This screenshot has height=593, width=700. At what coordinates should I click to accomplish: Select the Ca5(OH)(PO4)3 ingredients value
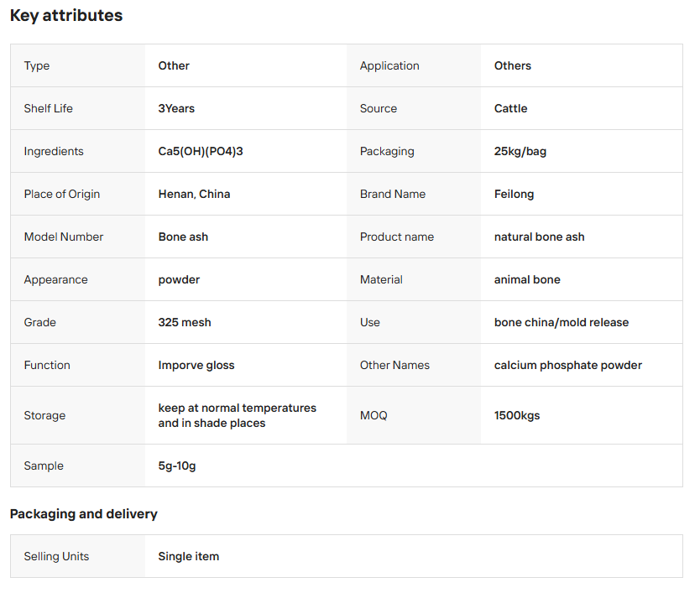[x=201, y=151]
